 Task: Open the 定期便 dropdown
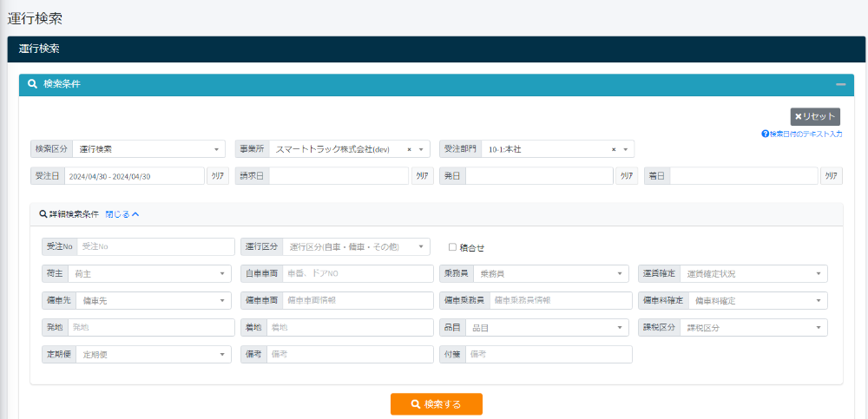(x=150, y=355)
